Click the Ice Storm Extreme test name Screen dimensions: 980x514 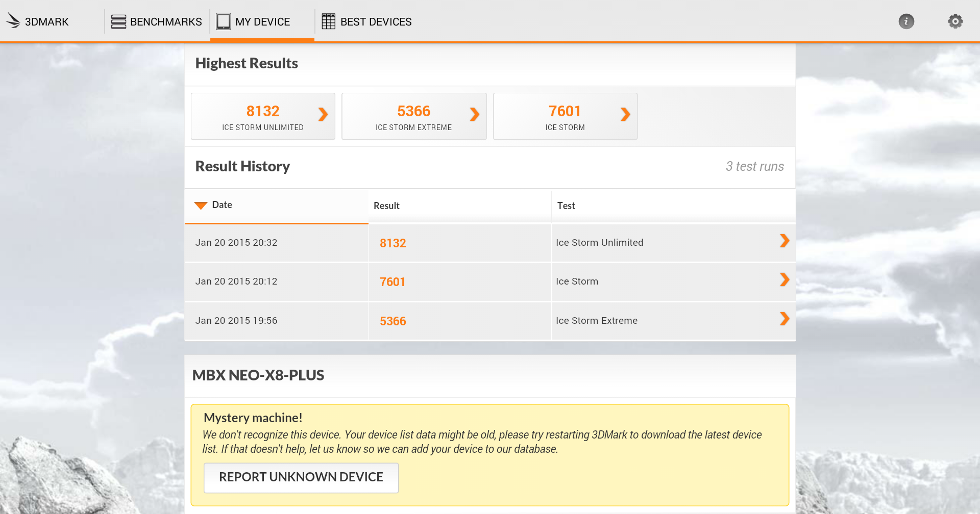596,321
